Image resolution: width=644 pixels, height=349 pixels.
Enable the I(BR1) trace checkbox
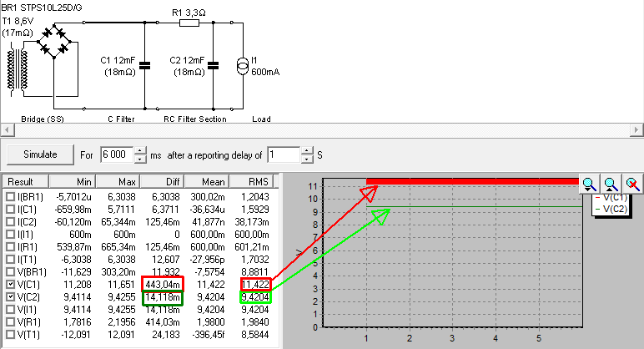(x=11, y=197)
